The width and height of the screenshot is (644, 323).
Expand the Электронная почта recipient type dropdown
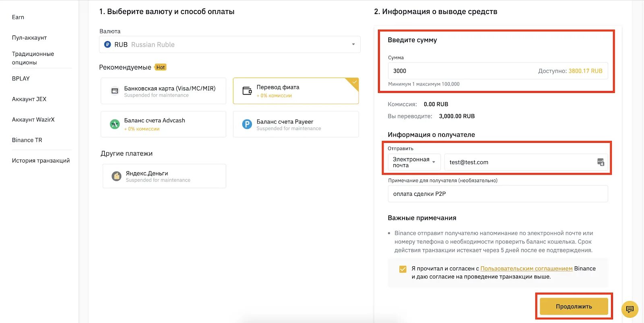tap(414, 162)
